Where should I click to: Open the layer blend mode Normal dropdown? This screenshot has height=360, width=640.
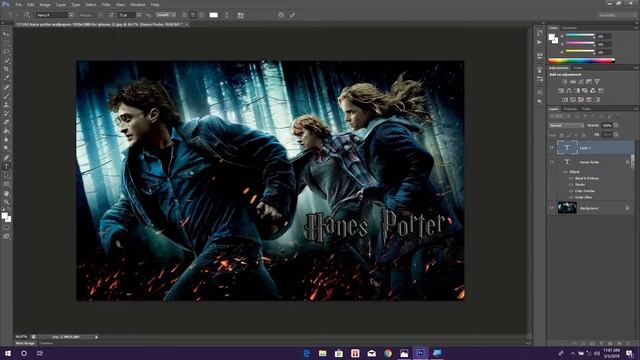click(567, 125)
